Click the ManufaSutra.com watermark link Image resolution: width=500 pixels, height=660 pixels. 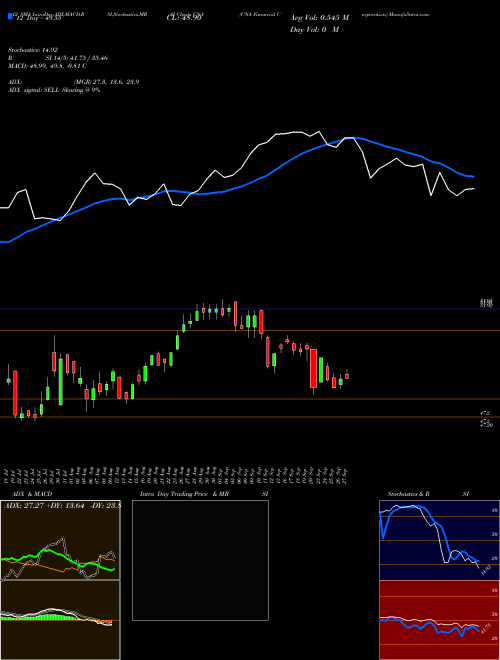coord(408,14)
